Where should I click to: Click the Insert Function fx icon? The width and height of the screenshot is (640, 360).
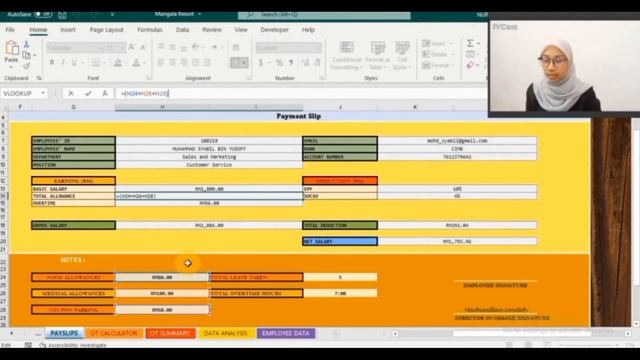(105, 93)
